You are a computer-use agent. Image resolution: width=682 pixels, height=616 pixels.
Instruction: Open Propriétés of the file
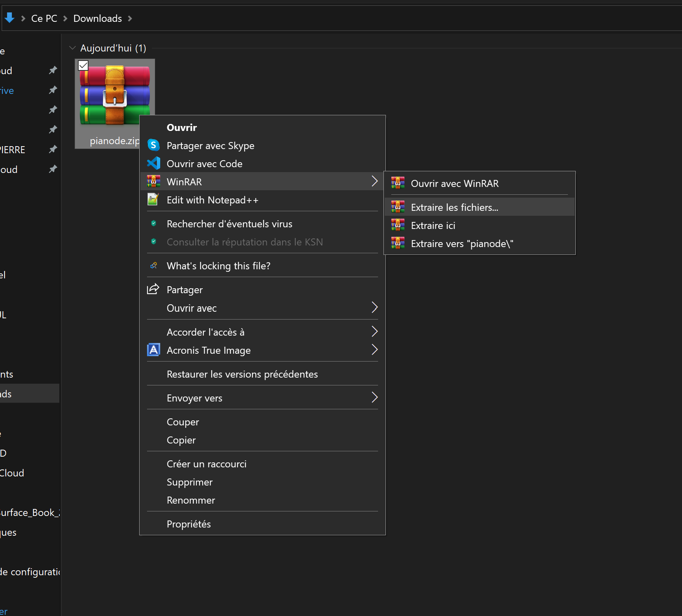[262, 524]
